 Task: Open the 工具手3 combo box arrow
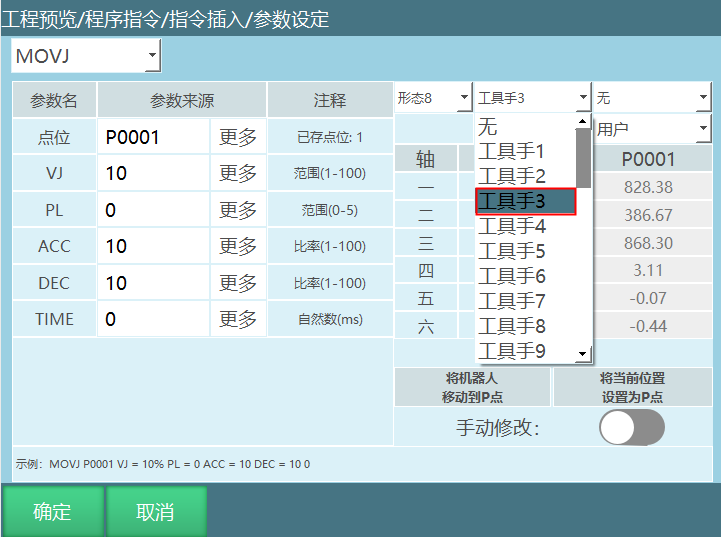pos(583,98)
